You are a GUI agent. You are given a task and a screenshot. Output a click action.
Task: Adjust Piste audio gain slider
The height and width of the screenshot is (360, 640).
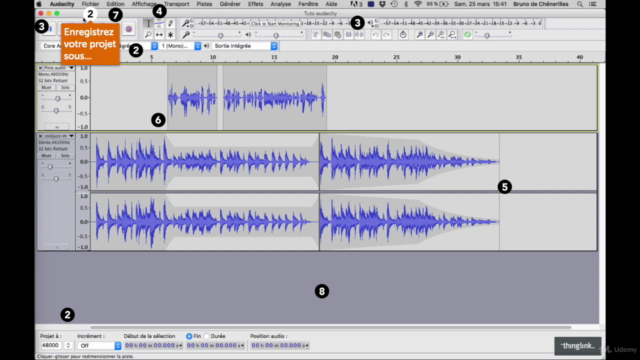point(57,98)
